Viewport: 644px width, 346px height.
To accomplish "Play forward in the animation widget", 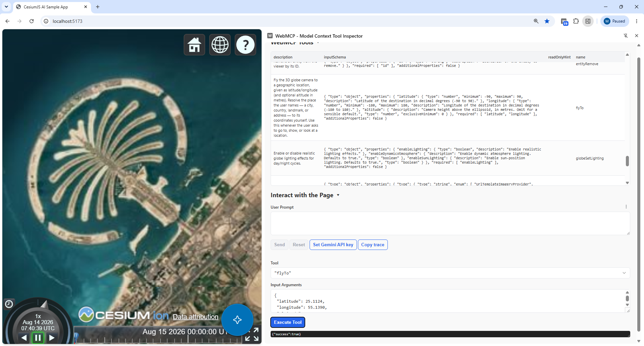I will 52,338.
